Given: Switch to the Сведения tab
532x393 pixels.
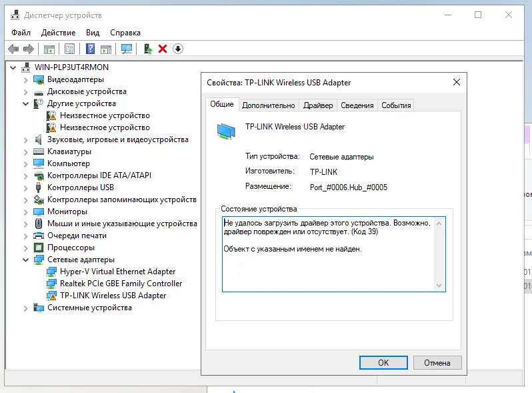Looking at the screenshot, I should coord(357,105).
